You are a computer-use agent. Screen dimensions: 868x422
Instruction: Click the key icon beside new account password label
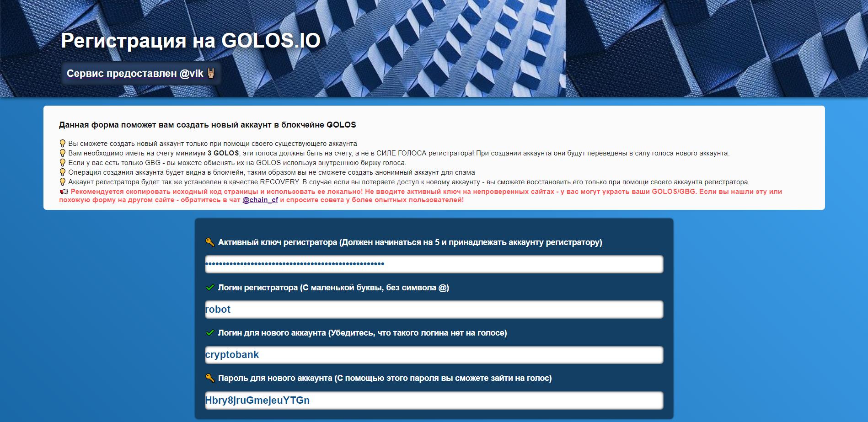[x=210, y=378]
